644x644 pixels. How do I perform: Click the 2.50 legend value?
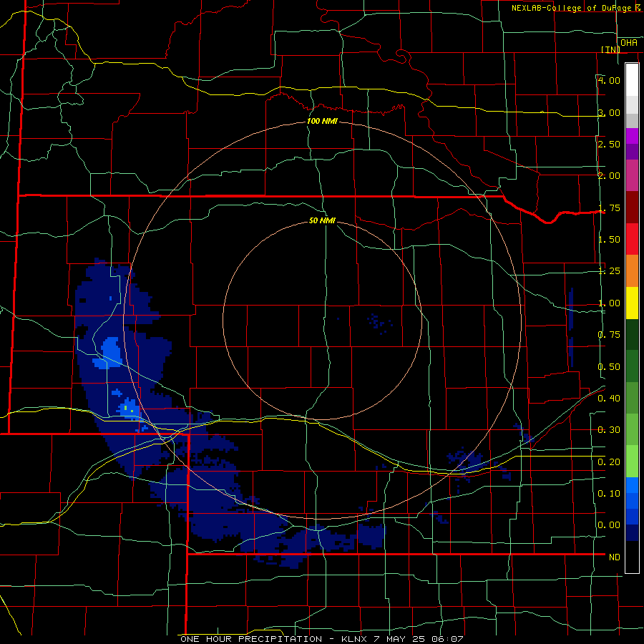pos(609,144)
